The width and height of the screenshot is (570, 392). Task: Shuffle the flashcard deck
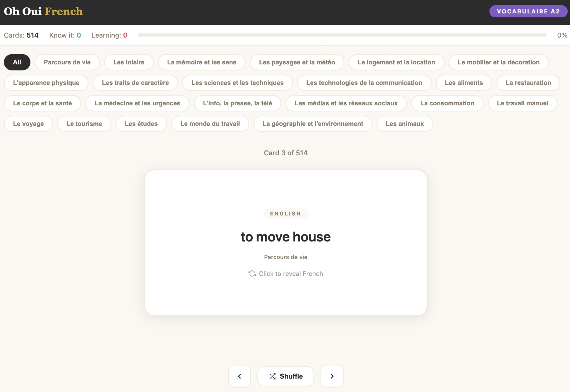click(x=286, y=376)
